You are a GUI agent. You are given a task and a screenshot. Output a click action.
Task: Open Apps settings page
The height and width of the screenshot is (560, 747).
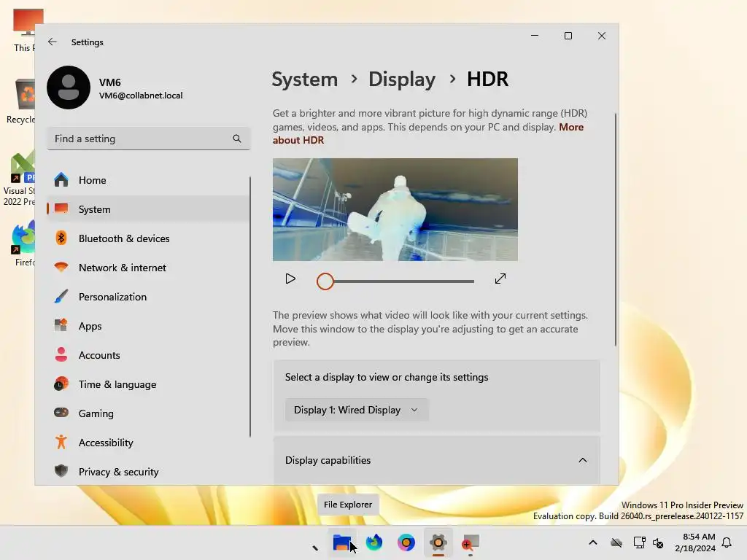[x=149, y=326]
